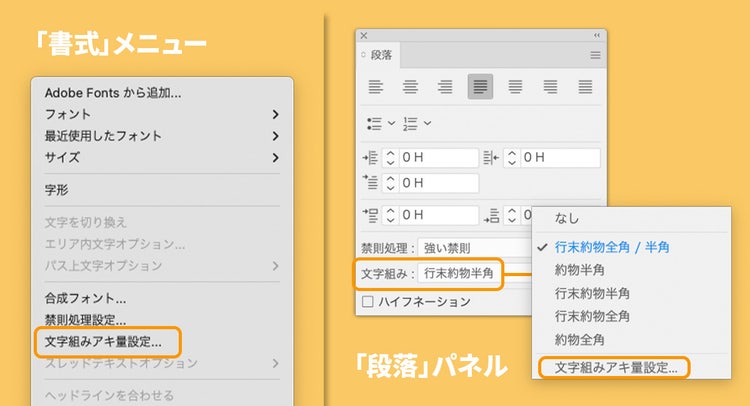
Task: Select 文字組みアキ量設定... in 書式 menu
Action: (x=162, y=342)
